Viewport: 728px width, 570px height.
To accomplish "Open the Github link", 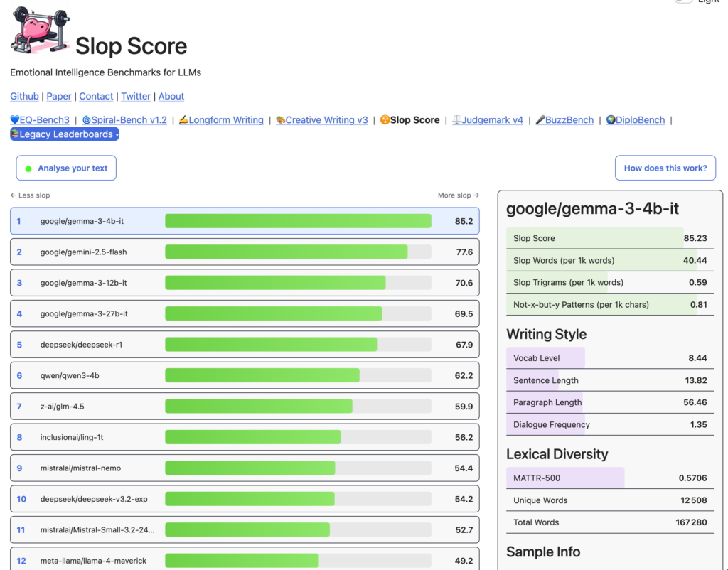I will tap(25, 96).
